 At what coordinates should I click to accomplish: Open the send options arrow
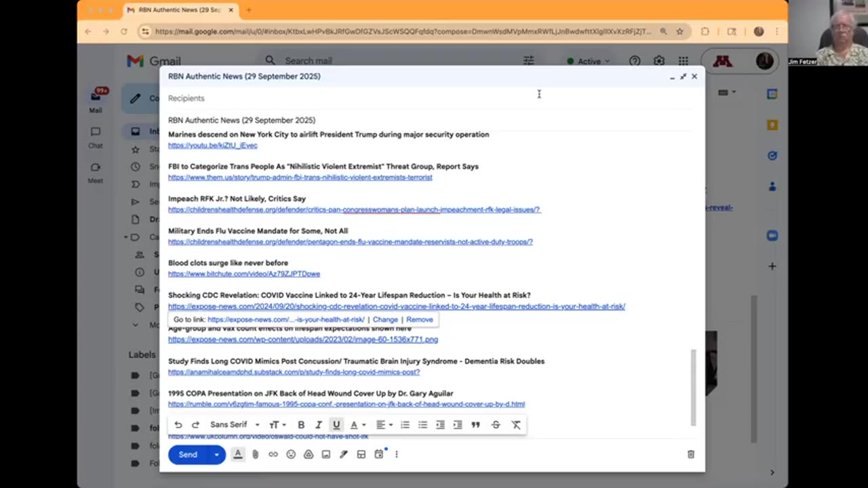(x=217, y=454)
